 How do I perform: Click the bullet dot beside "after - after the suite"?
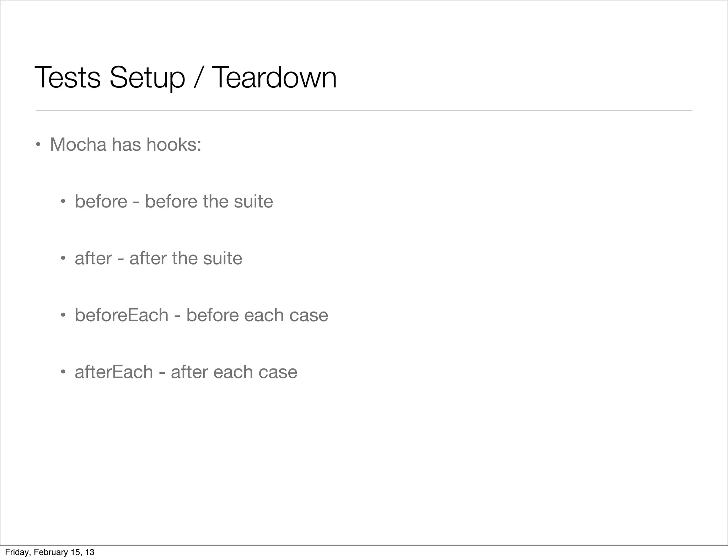click(x=63, y=258)
